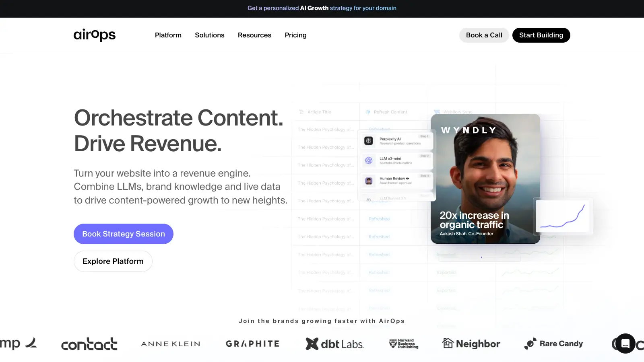This screenshot has height=362, width=644.
Task: Expand the Resources navigation menu
Action: (x=254, y=35)
